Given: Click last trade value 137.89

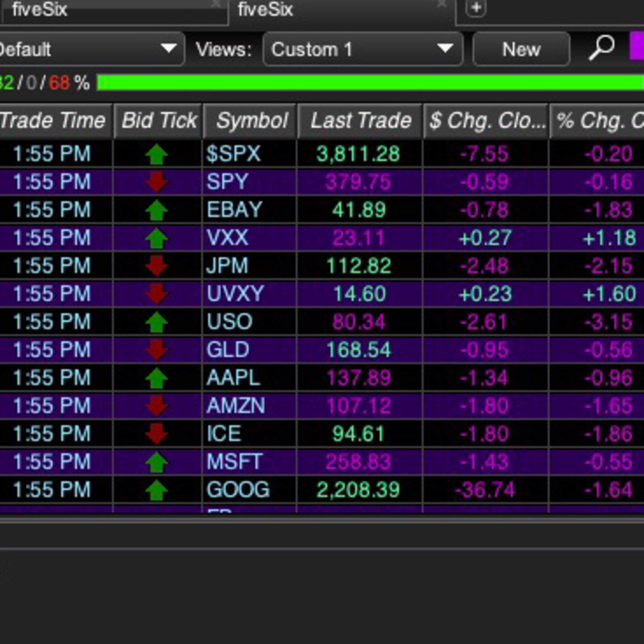Looking at the screenshot, I should tap(359, 378).
